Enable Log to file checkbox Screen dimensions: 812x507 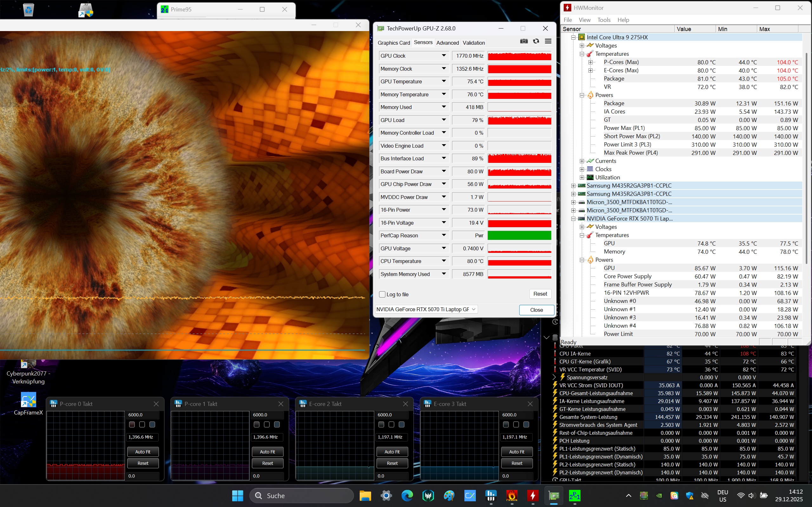(x=382, y=294)
